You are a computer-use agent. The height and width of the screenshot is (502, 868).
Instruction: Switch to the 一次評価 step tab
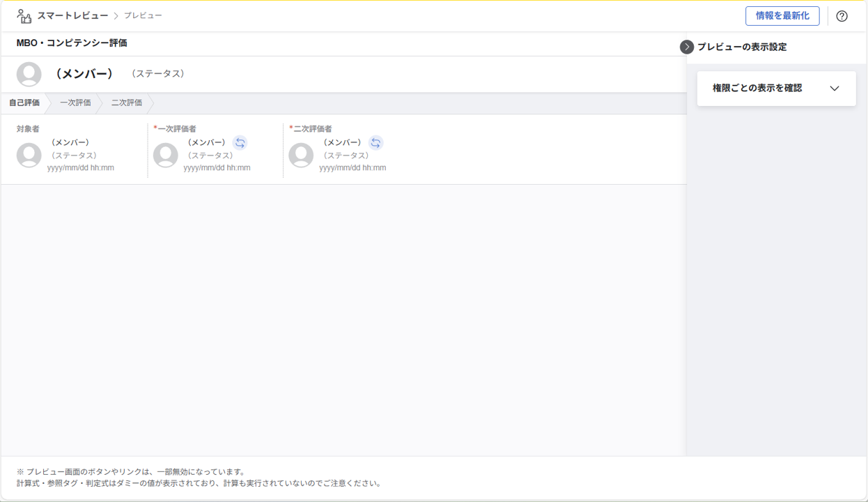pos(75,102)
